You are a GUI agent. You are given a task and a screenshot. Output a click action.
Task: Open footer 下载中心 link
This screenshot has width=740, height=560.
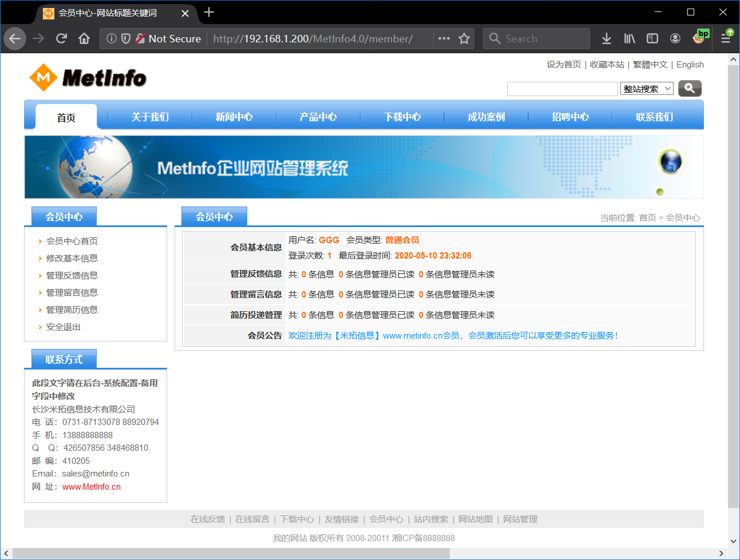[x=297, y=519]
